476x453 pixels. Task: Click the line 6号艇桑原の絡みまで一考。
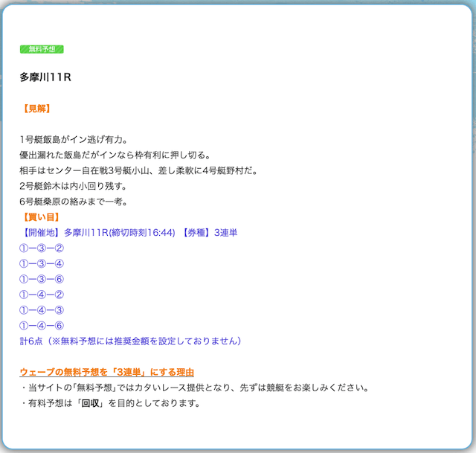(74, 202)
